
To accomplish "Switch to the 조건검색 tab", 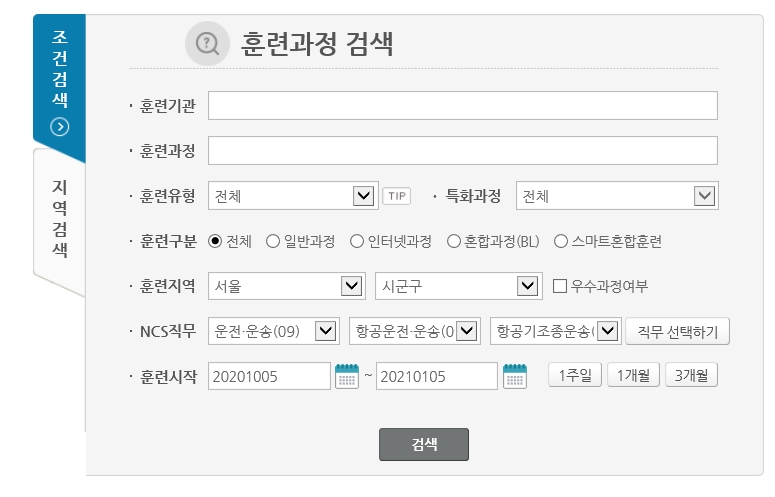I will click(x=59, y=84).
